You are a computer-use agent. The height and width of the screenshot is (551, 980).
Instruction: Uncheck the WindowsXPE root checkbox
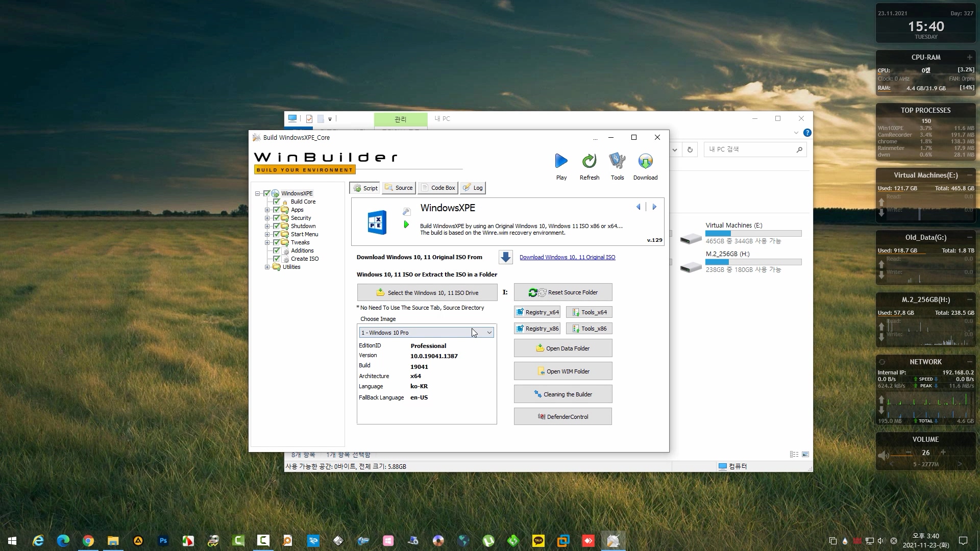(x=266, y=193)
